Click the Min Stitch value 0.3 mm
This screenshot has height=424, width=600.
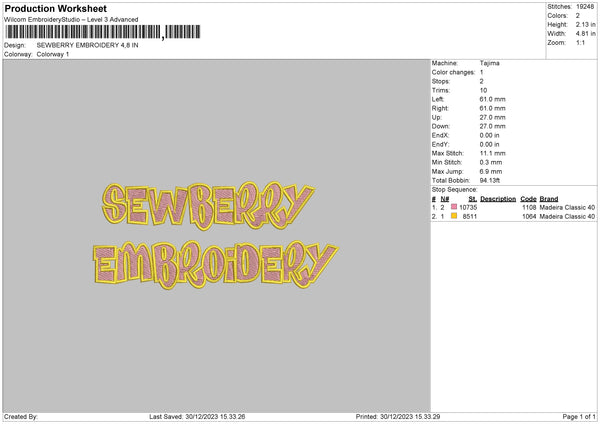491,162
